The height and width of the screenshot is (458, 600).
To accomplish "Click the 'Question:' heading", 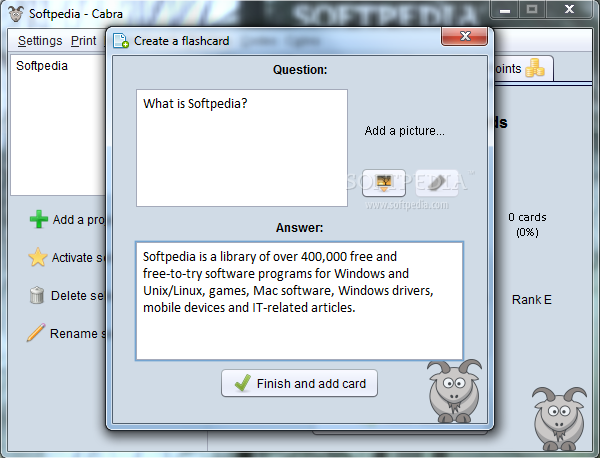I will [300, 70].
